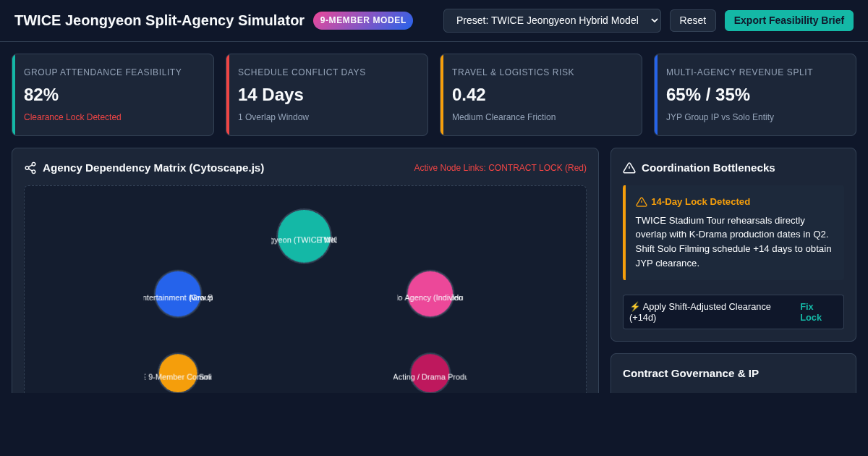Click the Travel & Logistics Risk 0.42 value
Viewport: 868px width, 456px height.
[469, 95]
